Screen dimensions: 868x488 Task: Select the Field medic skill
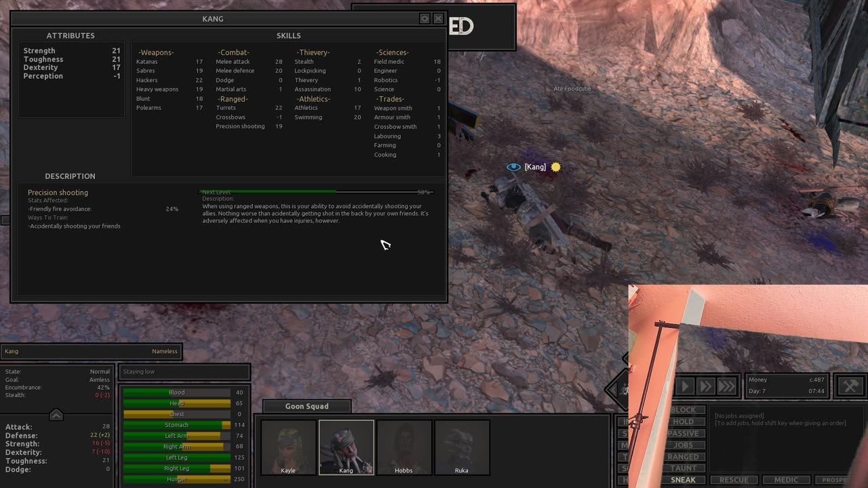click(407, 62)
